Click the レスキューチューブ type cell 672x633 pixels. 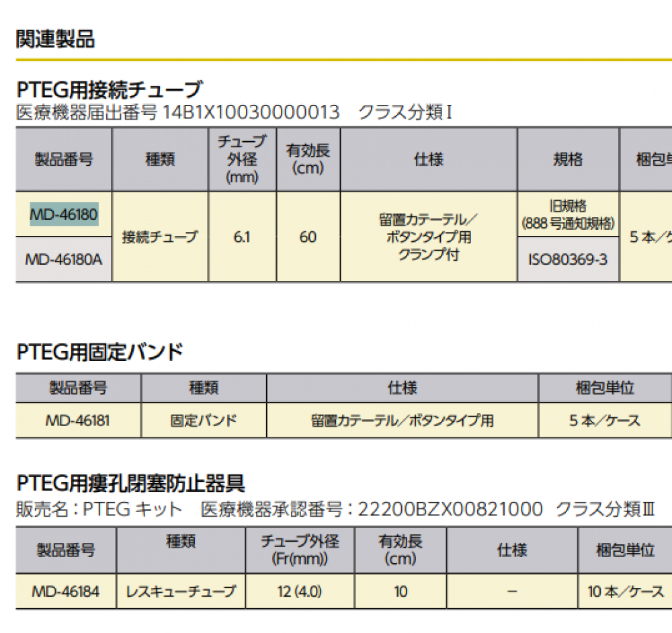tap(180, 591)
